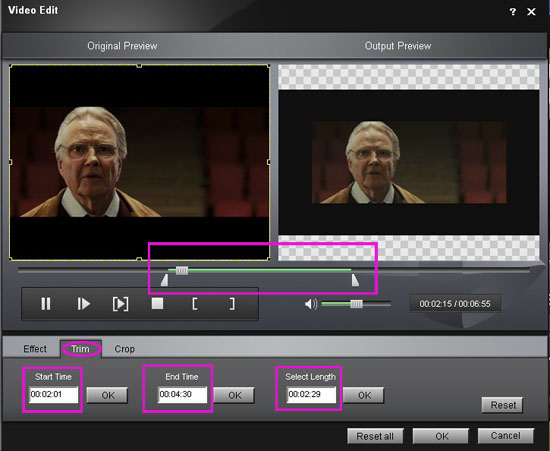Click the playhead handle on the timeline
550x451 pixels.
(x=182, y=270)
